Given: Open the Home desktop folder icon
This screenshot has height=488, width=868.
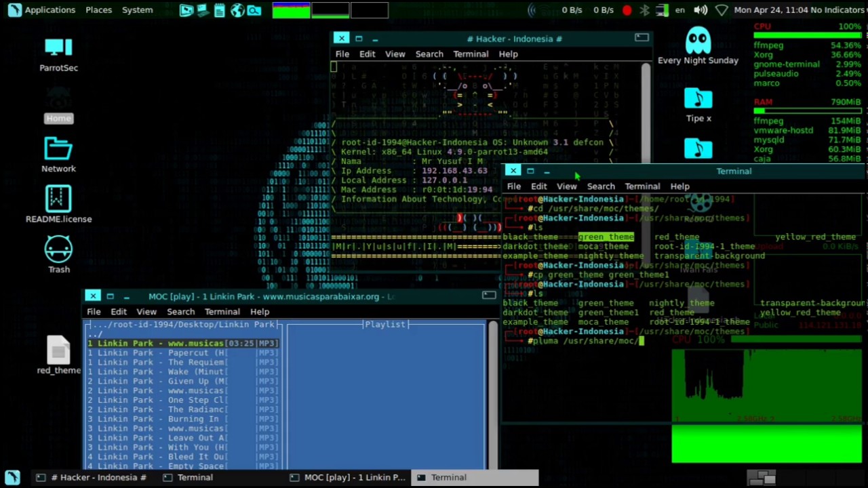Looking at the screenshot, I should [58, 107].
